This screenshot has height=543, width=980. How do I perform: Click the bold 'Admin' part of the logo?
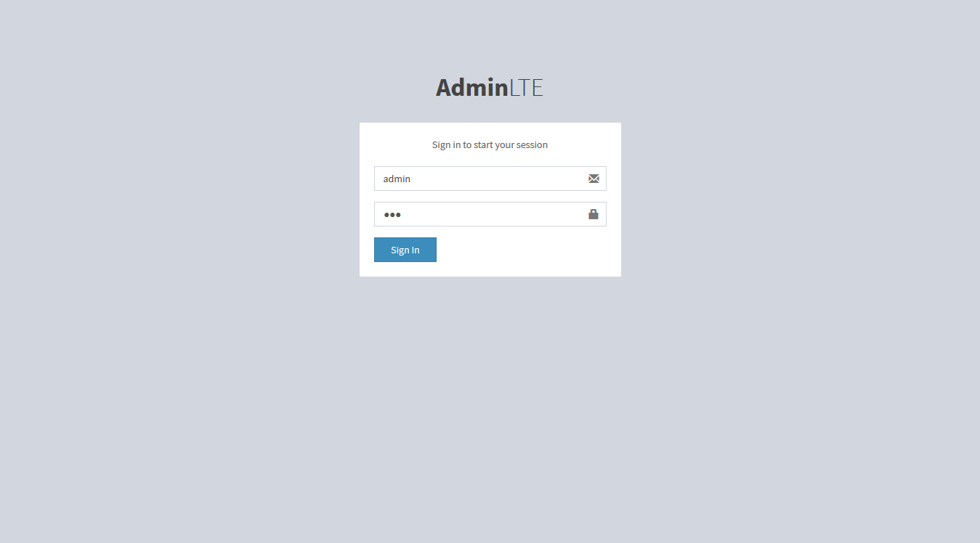pos(472,87)
